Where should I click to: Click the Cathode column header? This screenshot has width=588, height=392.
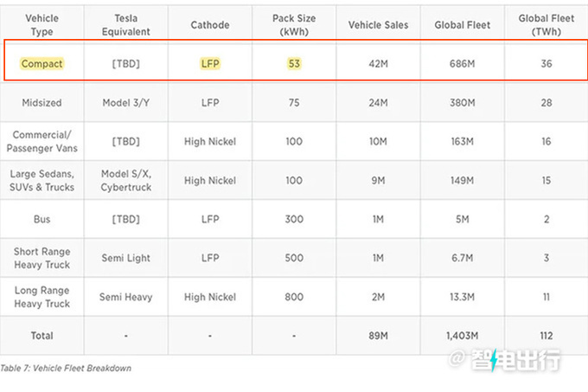click(x=210, y=25)
